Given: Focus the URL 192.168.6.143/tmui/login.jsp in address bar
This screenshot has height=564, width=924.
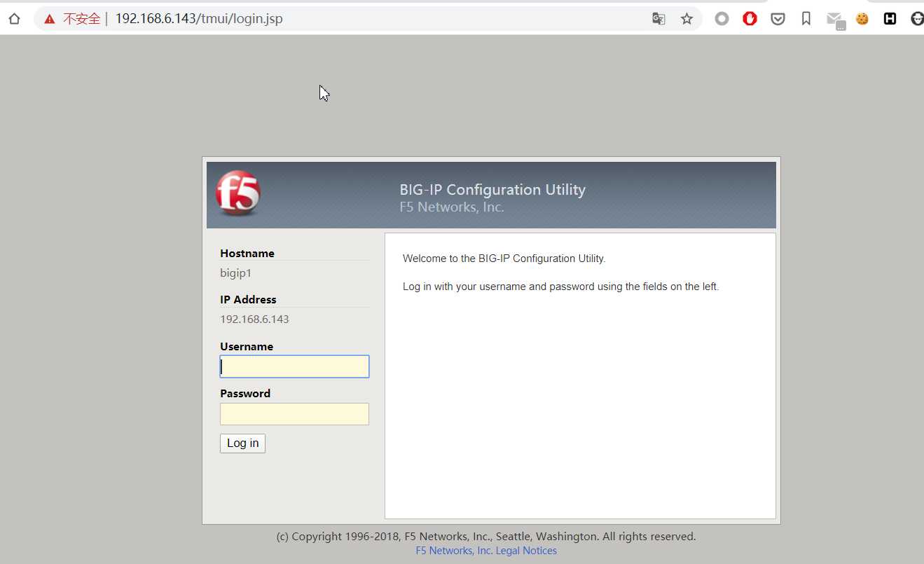Looking at the screenshot, I should [199, 19].
